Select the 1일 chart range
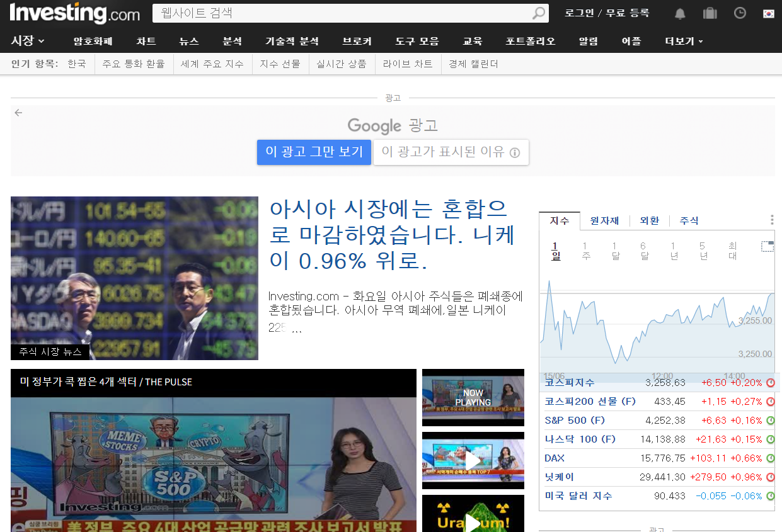This screenshot has width=782, height=532. tap(555, 251)
